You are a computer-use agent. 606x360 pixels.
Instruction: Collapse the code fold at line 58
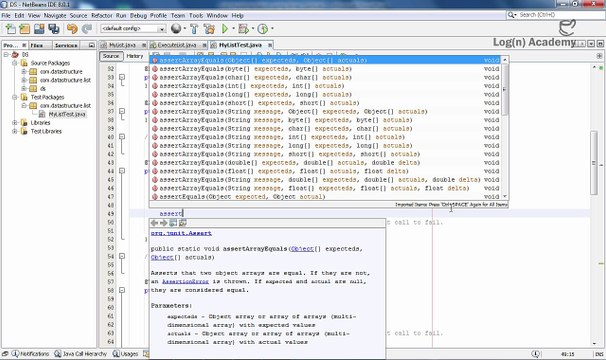pos(122,290)
